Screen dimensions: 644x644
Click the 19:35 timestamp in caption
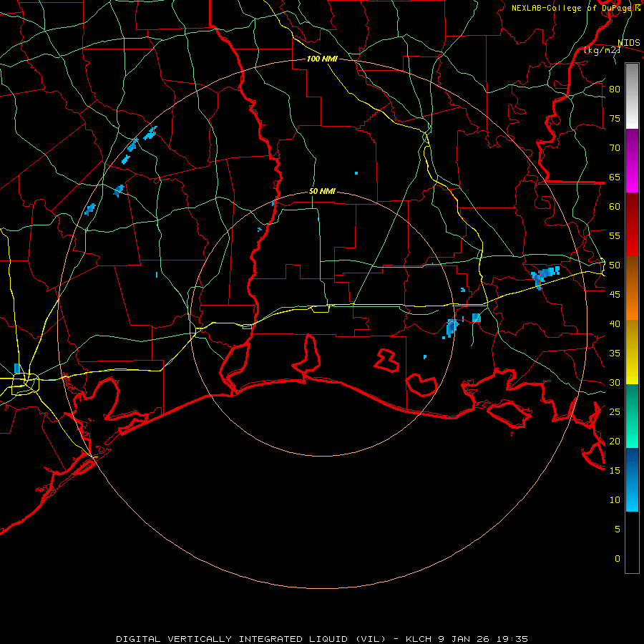512,639
